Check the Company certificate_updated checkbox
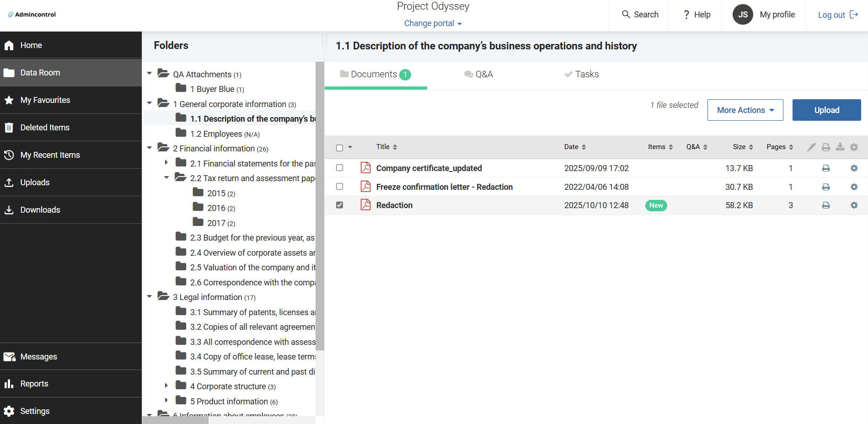The height and width of the screenshot is (424, 868). pos(339,168)
